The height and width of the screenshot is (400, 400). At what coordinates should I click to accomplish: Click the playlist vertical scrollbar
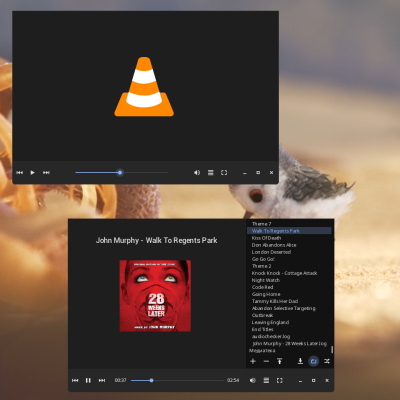[332, 349]
